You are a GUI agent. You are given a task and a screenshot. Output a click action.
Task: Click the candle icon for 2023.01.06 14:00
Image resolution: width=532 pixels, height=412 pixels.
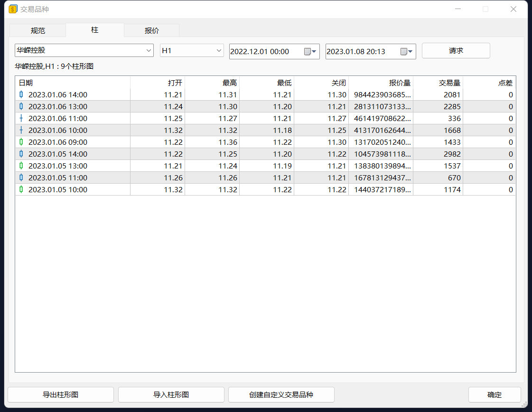21,94
